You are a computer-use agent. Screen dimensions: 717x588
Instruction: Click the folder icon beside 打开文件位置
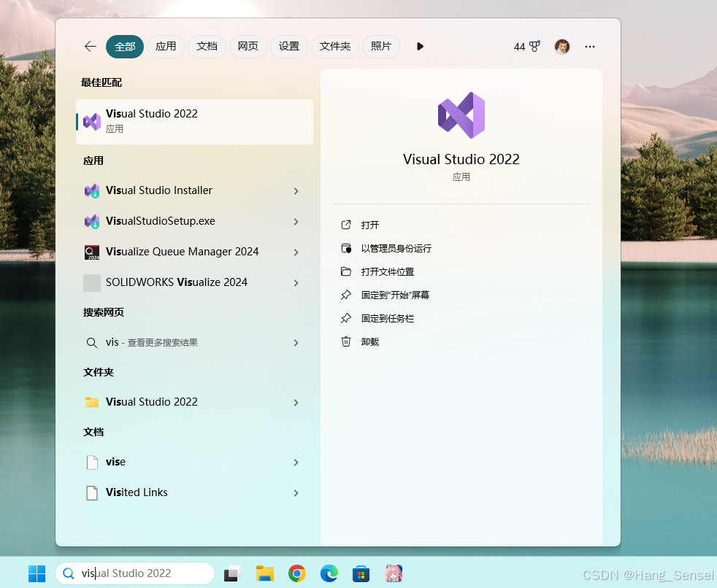click(x=346, y=271)
